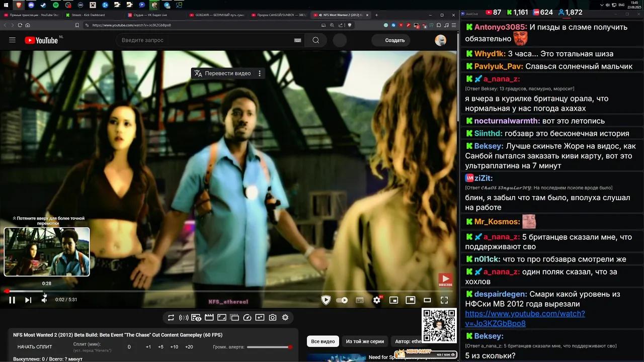The height and width of the screenshot is (362, 644).
Task: Switch to theater mode
Action: 427,300
